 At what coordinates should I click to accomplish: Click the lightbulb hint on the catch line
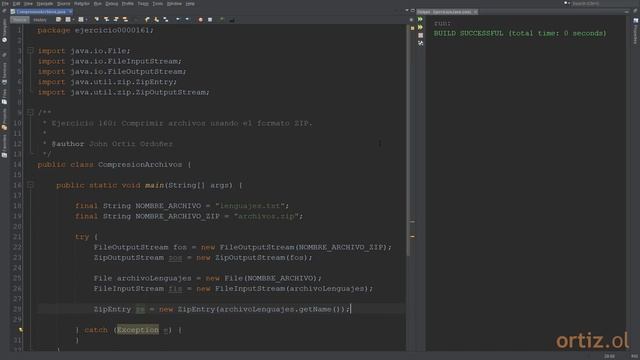pos(20,330)
